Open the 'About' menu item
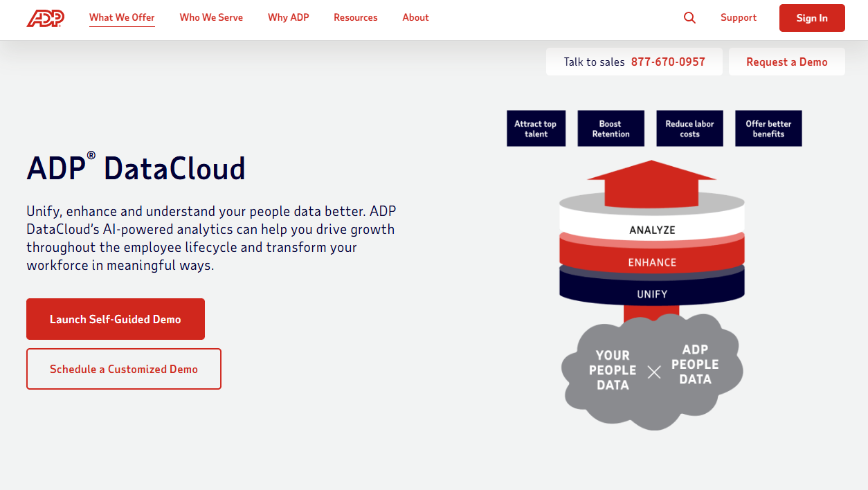 (x=415, y=17)
